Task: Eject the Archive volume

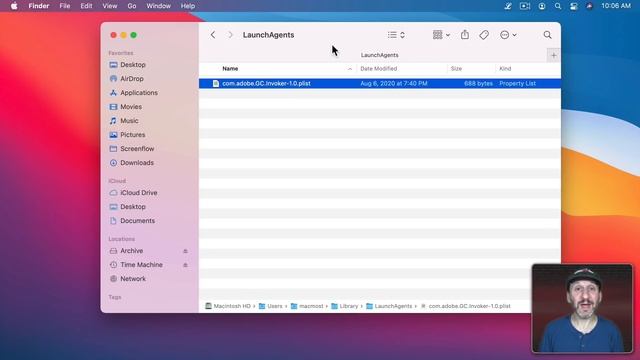Action: pyautogui.click(x=185, y=251)
